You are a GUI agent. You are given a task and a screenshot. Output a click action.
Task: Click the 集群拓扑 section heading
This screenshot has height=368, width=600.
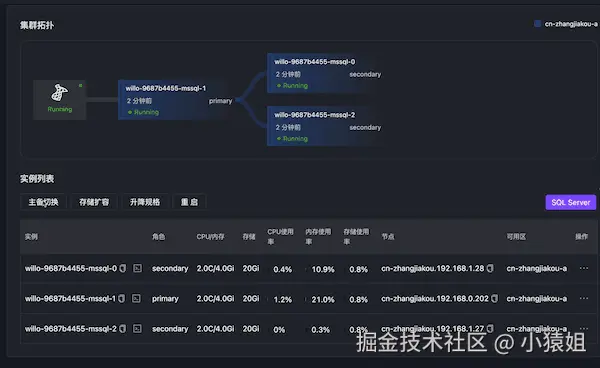point(37,25)
